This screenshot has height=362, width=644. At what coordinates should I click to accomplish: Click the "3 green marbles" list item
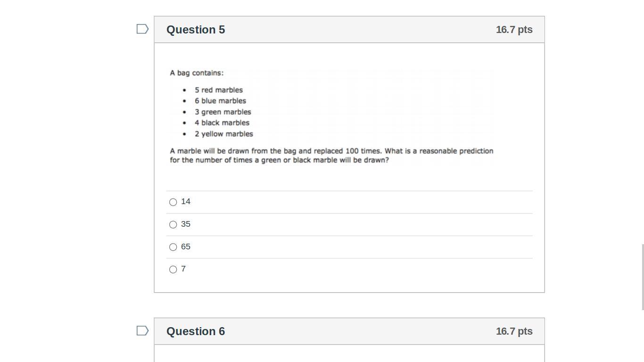223,112
